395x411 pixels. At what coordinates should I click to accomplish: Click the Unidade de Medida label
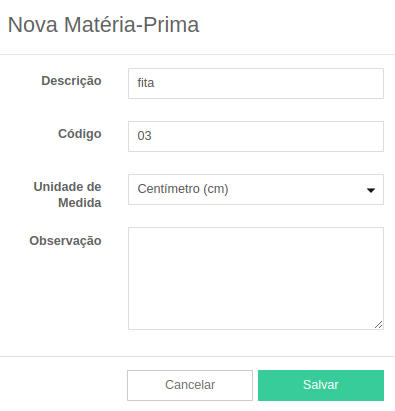point(67,195)
